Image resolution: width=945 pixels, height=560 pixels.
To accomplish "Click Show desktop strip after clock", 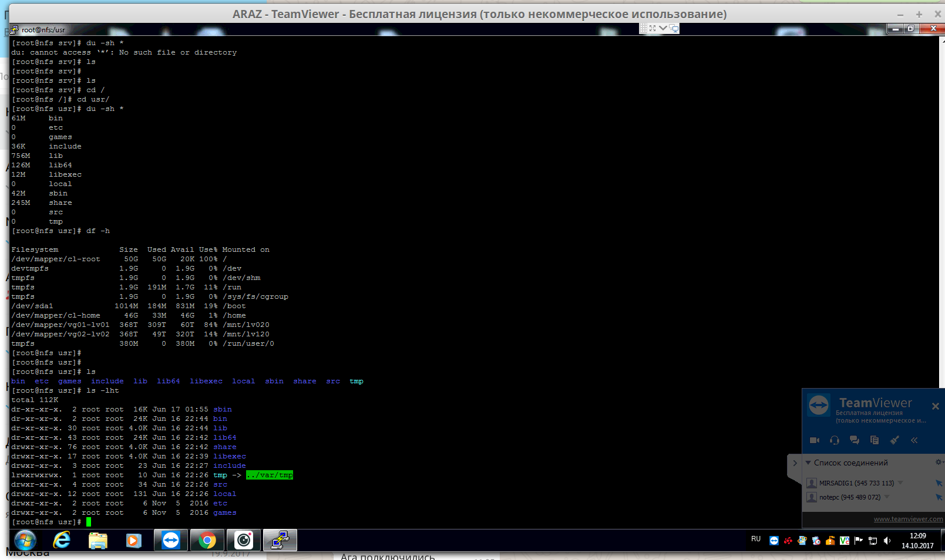I will (x=941, y=540).
